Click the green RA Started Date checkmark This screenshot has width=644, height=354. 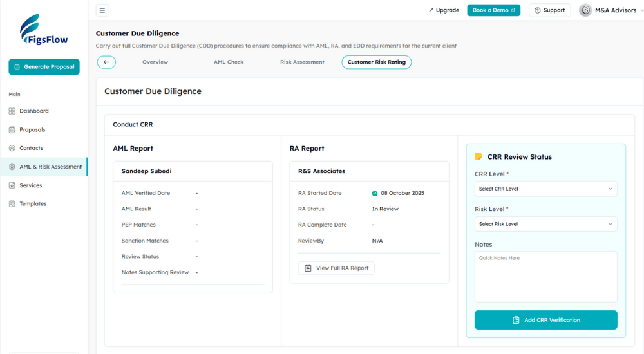(x=375, y=194)
